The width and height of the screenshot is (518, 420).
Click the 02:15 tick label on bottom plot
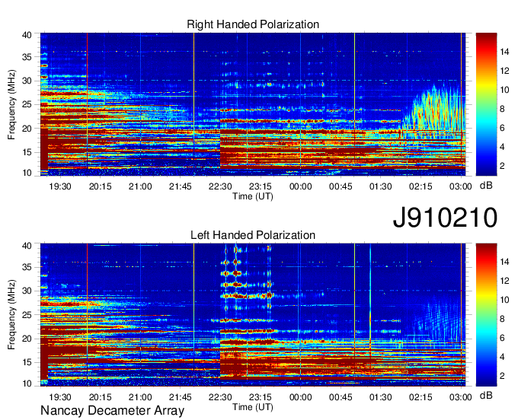click(420, 397)
